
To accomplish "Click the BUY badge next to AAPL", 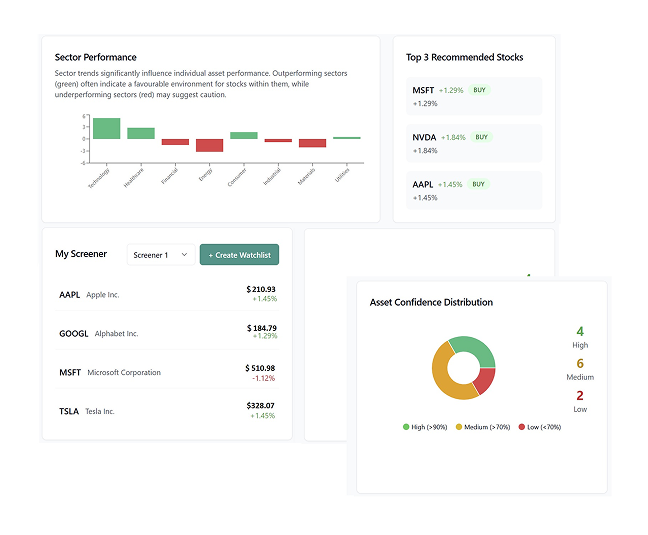I will (x=479, y=184).
